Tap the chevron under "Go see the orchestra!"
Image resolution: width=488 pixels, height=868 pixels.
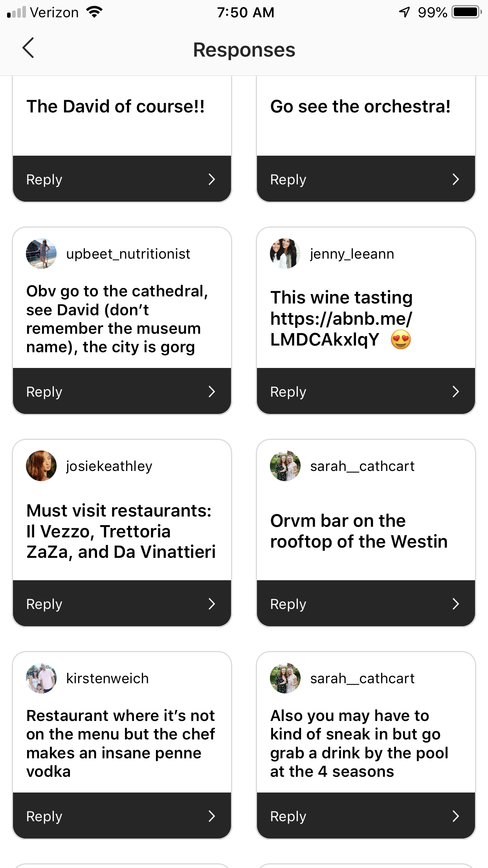(456, 179)
